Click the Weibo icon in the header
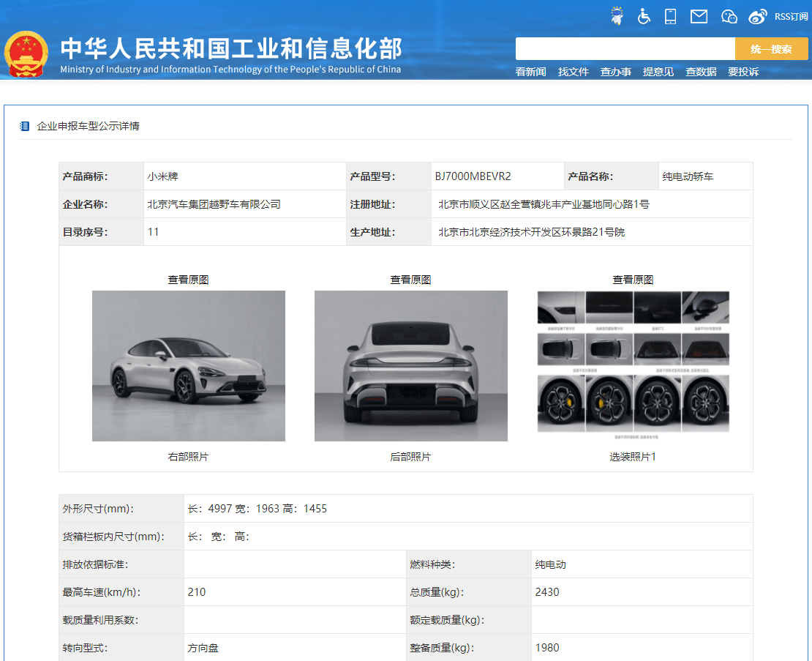 click(757, 16)
